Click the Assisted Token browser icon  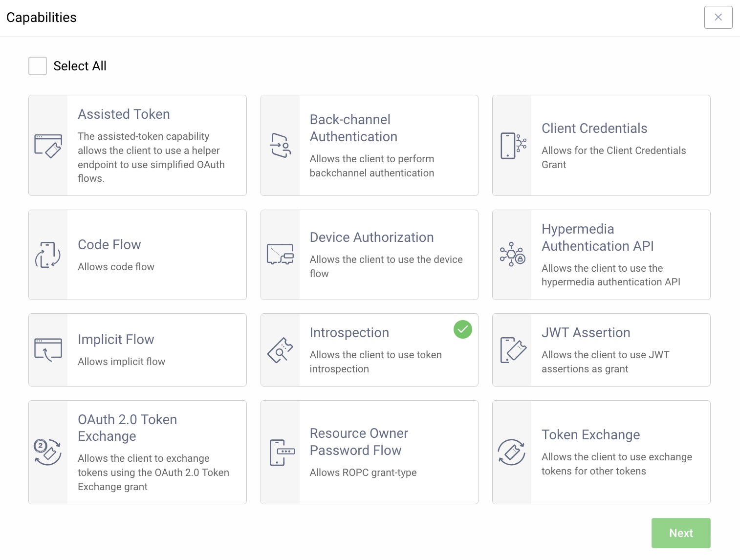coord(48,145)
